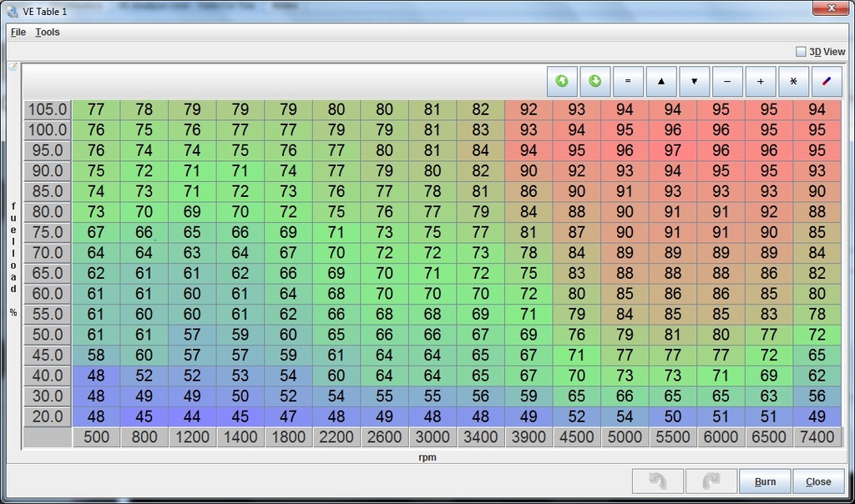Select the 65.0 fuel load row header

48,273
